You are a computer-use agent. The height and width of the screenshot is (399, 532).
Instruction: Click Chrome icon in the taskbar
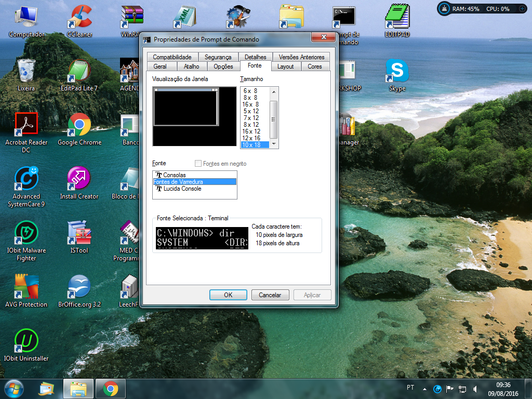click(110, 388)
